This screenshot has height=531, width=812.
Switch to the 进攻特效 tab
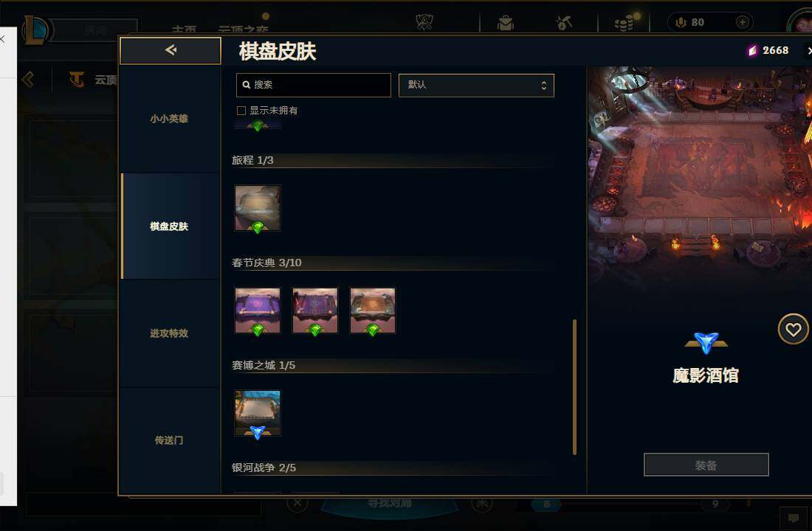(x=169, y=334)
